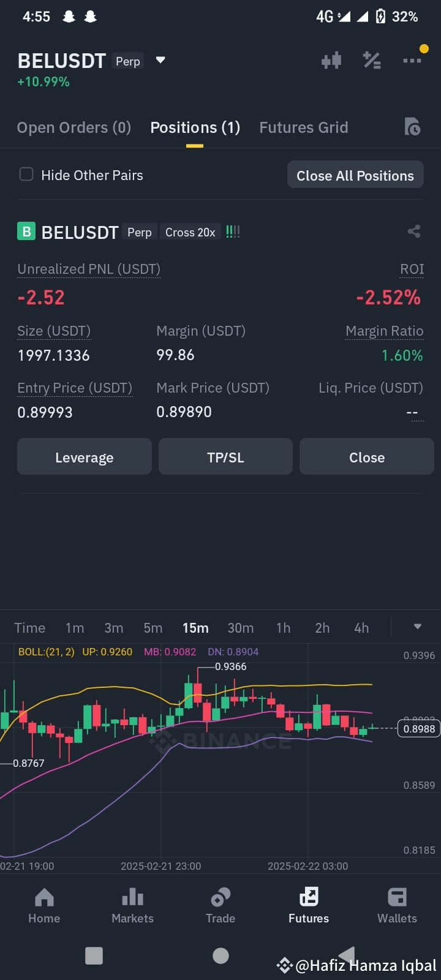The width and height of the screenshot is (441, 980).
Task: Select the 2h chart interval
Action: pyautogui.click(x=322, y=628)
